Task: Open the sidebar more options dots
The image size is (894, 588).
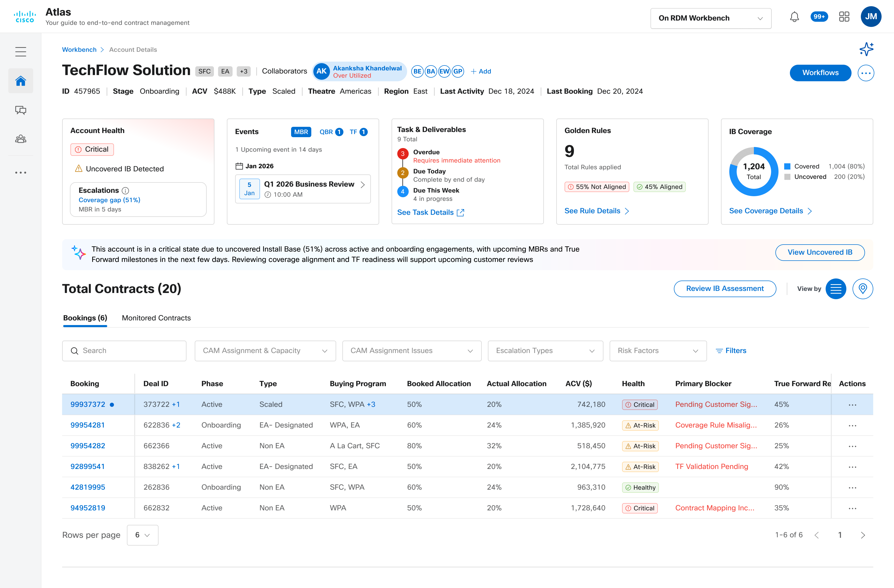Action: pyautogui.click(x=21, y=173)
